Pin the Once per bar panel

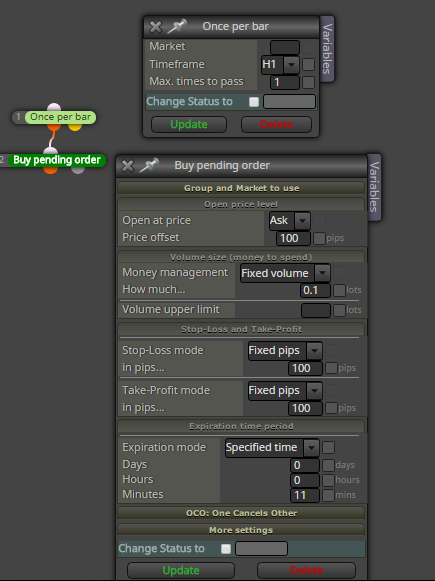(177, 26)
